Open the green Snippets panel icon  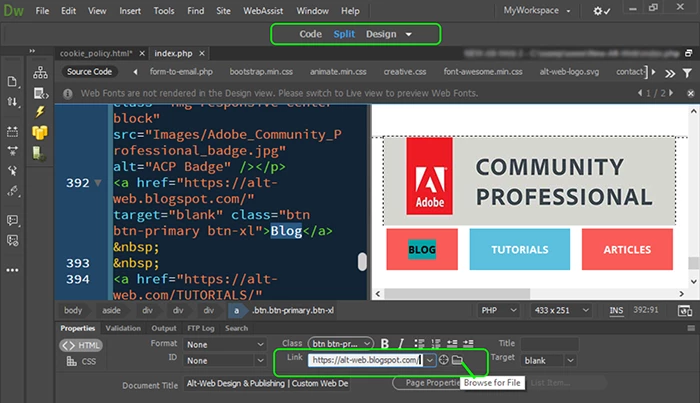tap(38, 154)
